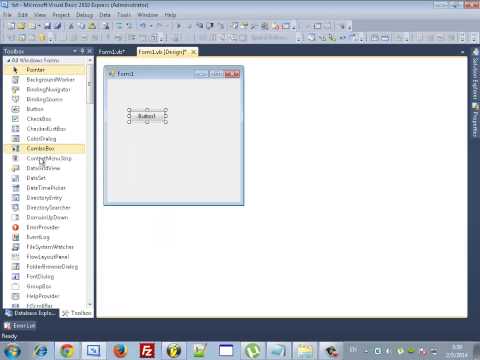This screenshot has width=480, height=360.
Task: Expand the Properties side tab
Action: (475, 120)
